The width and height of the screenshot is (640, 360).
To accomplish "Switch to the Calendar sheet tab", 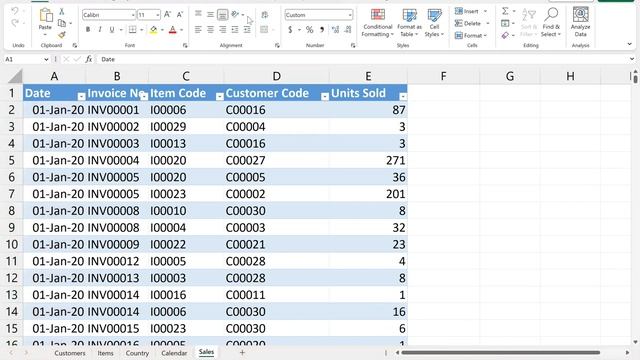I will click(174, 353).
